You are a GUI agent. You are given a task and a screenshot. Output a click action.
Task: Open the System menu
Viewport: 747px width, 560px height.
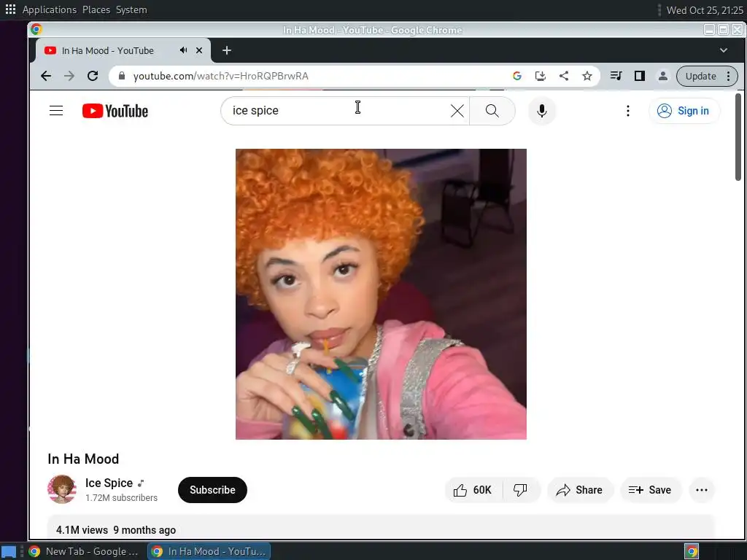131,9
